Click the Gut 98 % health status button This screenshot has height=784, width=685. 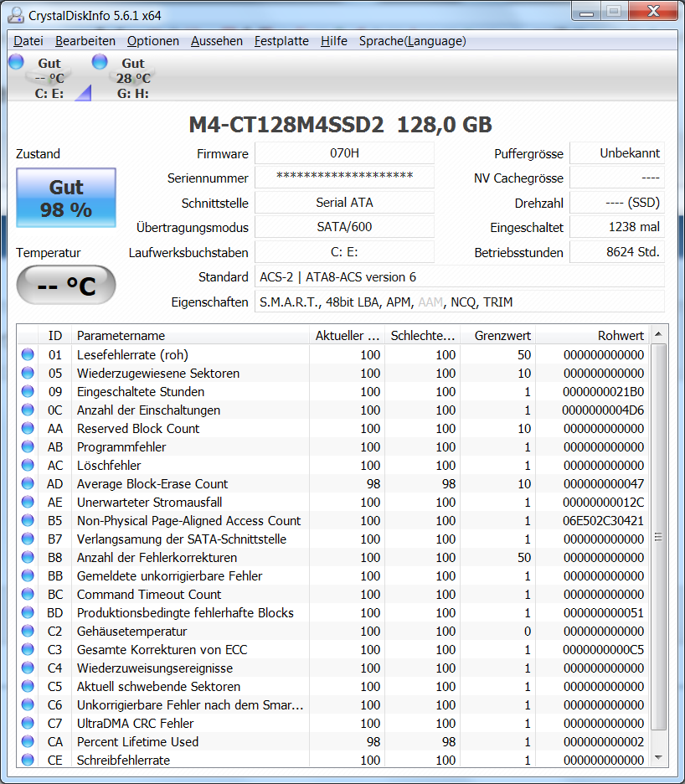click(x=66, y=198)
